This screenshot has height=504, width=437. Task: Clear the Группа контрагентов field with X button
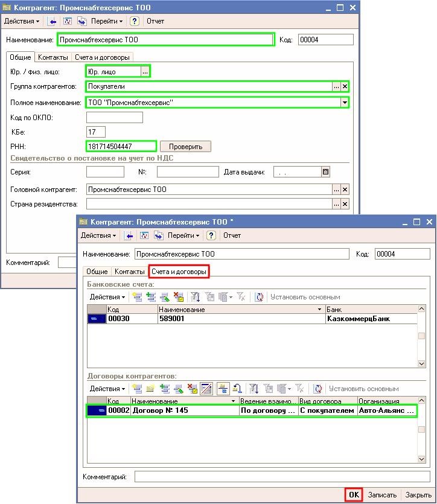pyautogui.click(x=345, y=87)
